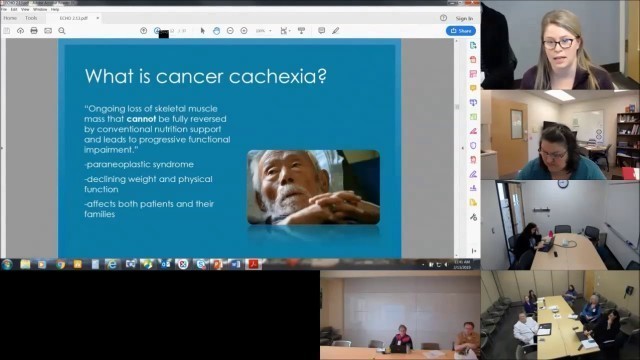Screen dimensions: 640x360
Task: Click the vertical scrollbar thumb
Action: pos(457,107)
